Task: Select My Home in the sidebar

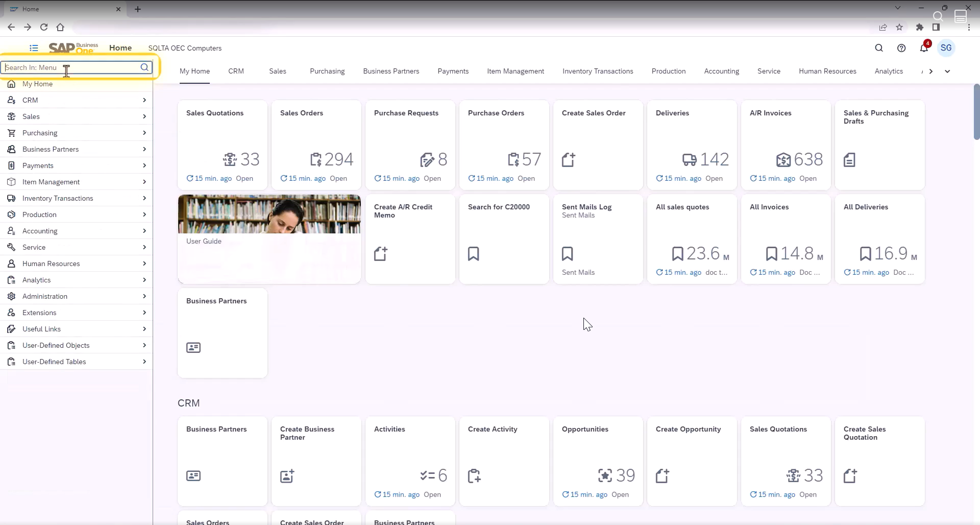Action: tap(77, 84)
